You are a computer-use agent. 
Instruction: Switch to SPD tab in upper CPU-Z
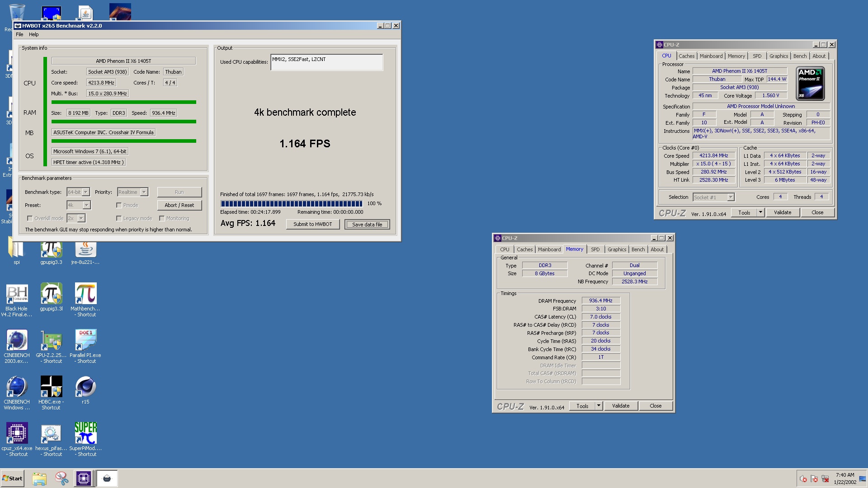(x=757, y=56)
